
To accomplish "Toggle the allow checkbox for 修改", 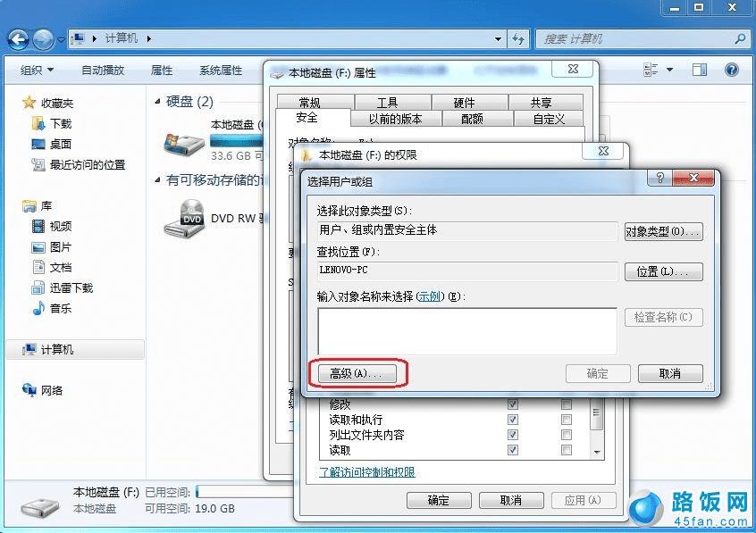I will tap(513, 404).
